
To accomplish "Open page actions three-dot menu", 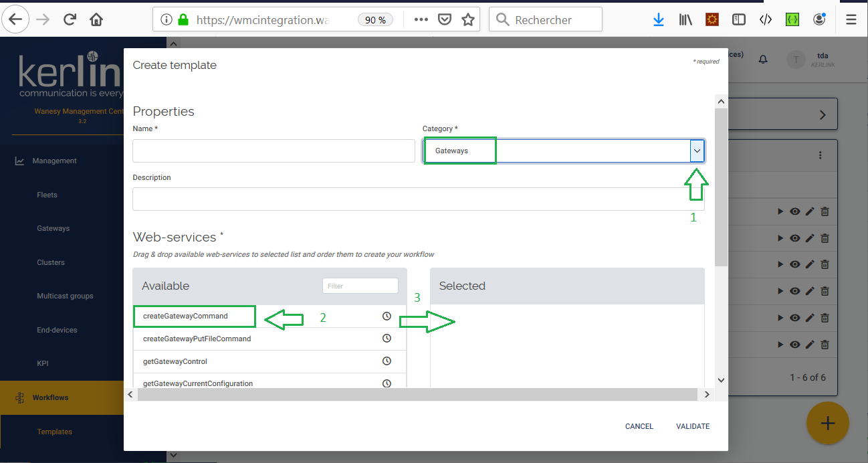I will click(x=421, y=19).
